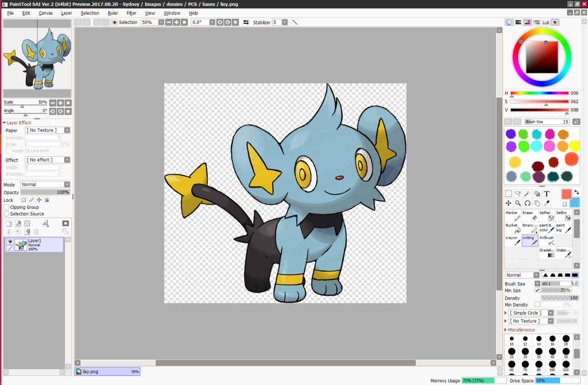Open the Paper texture dropdown
This screenshot has width=588, height=385.
[x=67, y=130]
